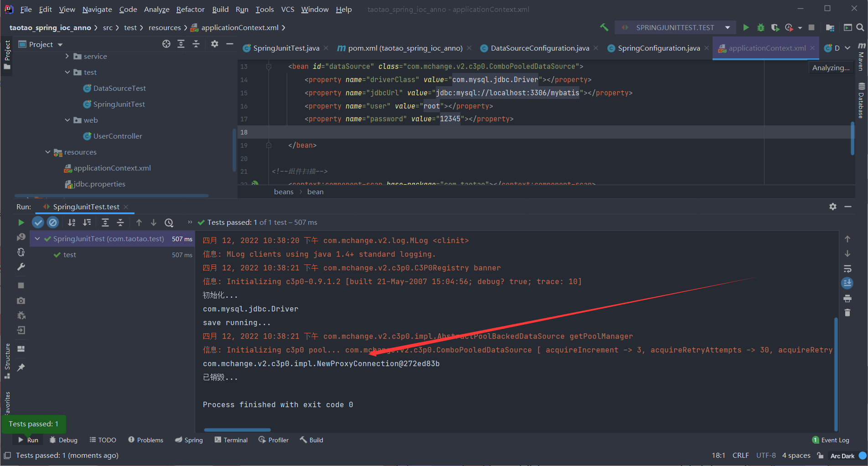This screenshot has height=466, width=868.
Task: Dump threads with camera icon
Action: pyautogui.click(x=21, y=300)
